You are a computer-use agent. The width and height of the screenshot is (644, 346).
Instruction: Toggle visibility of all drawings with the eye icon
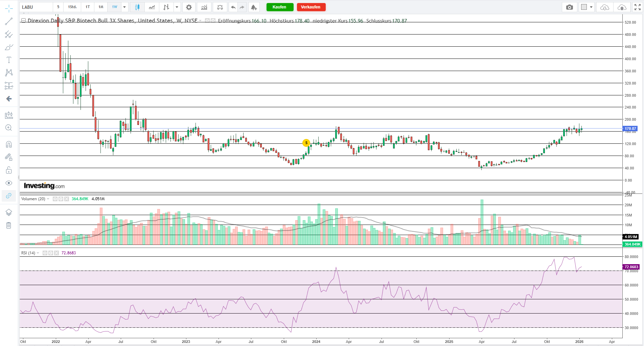pyautogui.click(x=9, y=183)
